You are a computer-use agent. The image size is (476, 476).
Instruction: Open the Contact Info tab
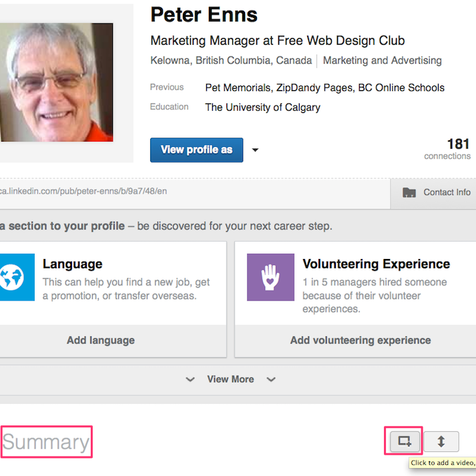point(433,194)
